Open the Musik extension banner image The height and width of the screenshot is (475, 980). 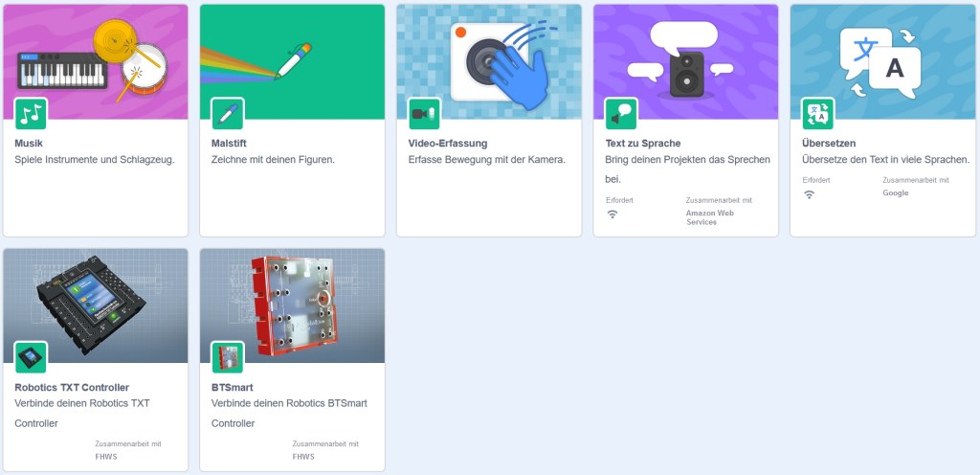(96, 62)
